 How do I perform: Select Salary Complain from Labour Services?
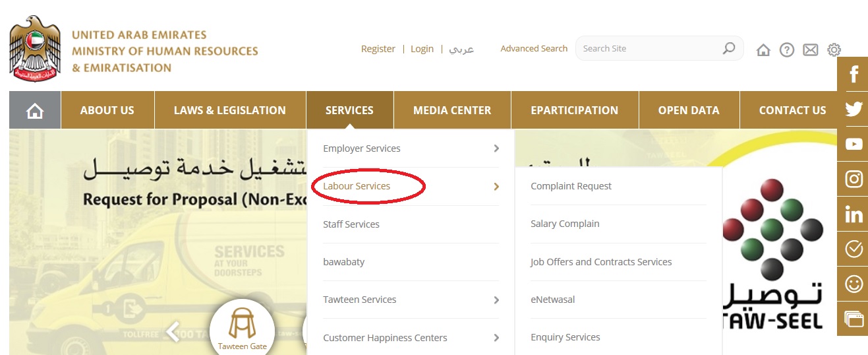[565, 224]
